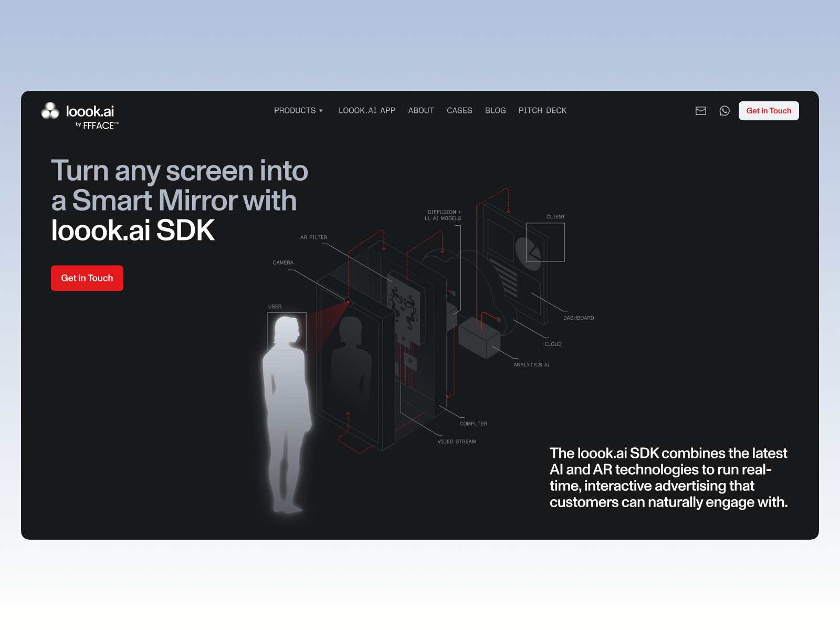Viewport: 840px width, 630px height.
Task: Open the email envelope icon
Action: tap(701, 111)
